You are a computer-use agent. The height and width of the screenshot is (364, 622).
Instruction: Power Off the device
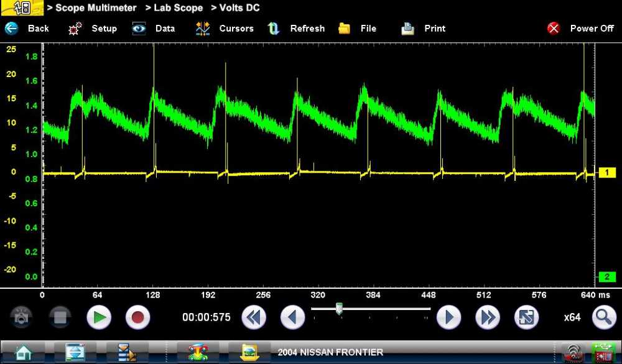580,28
